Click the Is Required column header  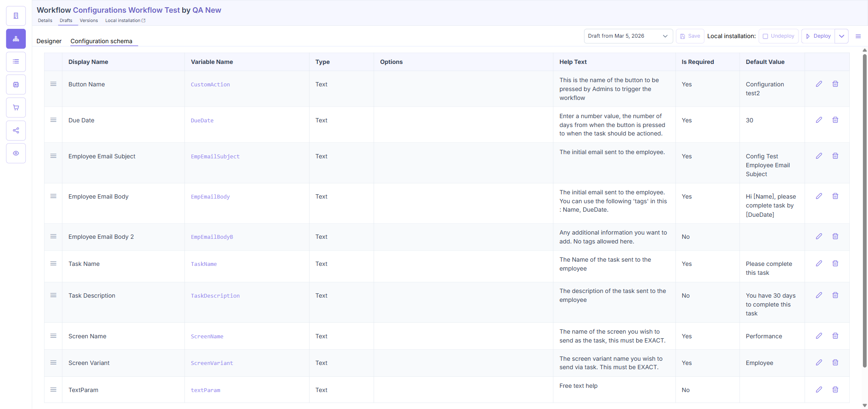[698, 62]
